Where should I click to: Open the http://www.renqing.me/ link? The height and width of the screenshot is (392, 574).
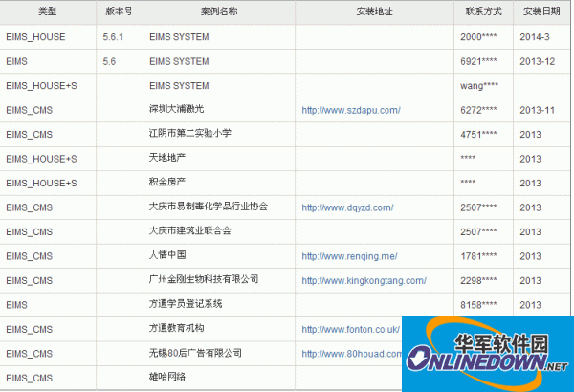pos(349,256)
